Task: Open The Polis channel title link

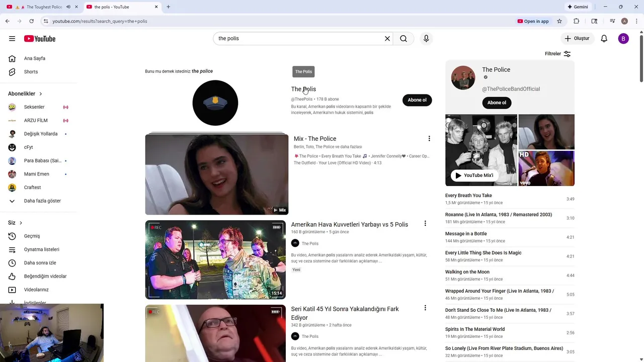Action: [x=303, y=89]
